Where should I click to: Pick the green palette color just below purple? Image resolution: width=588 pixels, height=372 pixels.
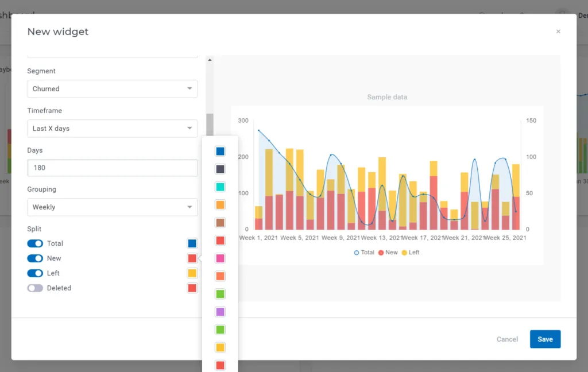coord(220,330)
